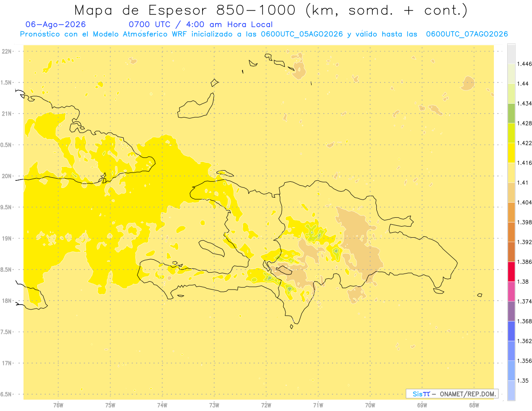This screenshot has width=532, height=411.
Task: Click the colorbar value 1.44
Action: click(523, 84)
